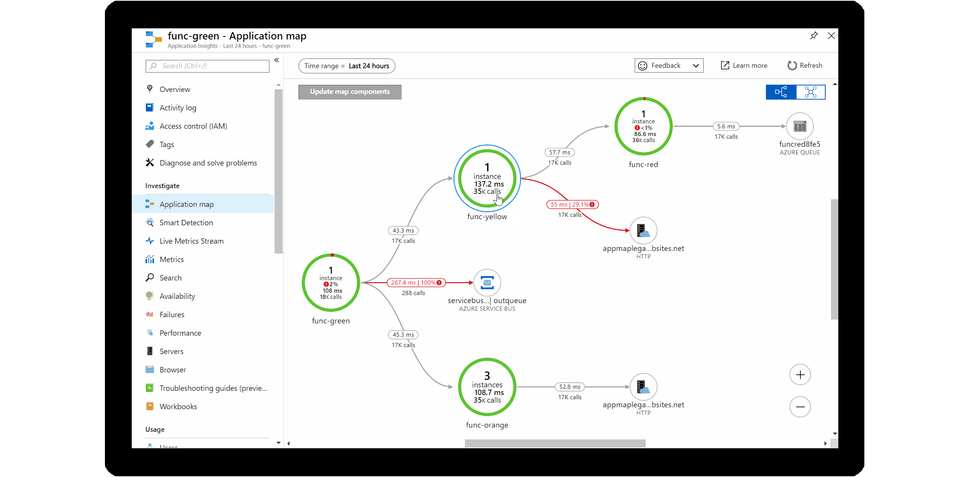The height and width of the screenshot is (477, 980).
Task: Select the func-yellow node circle
Action: click(x=487, y=179)
